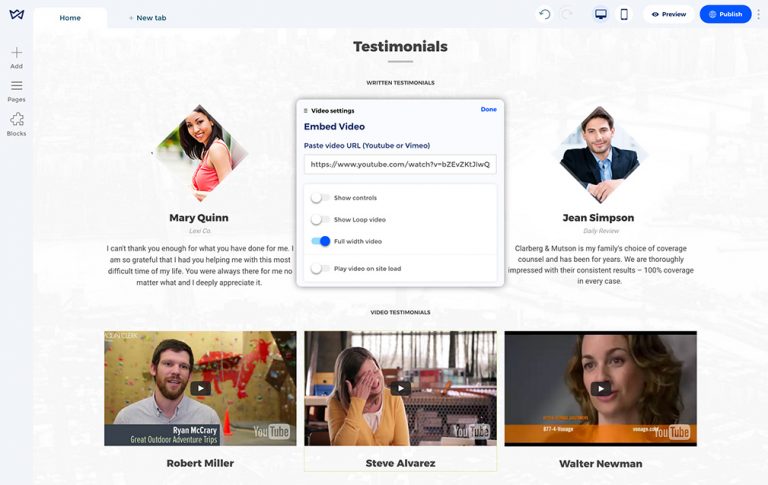This screenshot has width=768, height=485.
Task: Play the Walter Newman video
Action: point(600,388)
